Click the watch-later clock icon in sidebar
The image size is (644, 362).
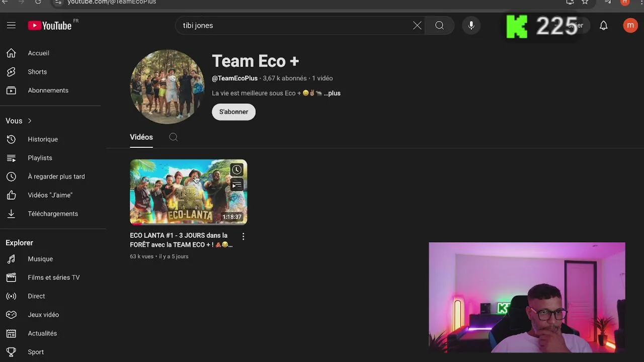11,176
